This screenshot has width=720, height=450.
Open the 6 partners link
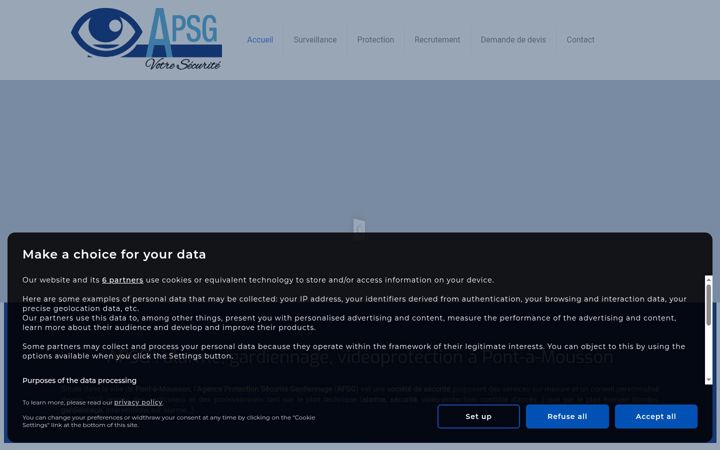[123, 280]
